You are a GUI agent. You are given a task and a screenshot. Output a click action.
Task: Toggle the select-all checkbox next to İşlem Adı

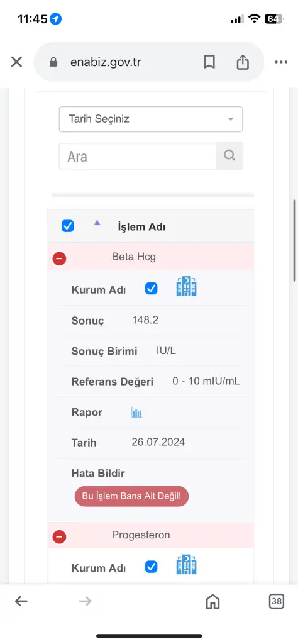click(x=68, y=226)
